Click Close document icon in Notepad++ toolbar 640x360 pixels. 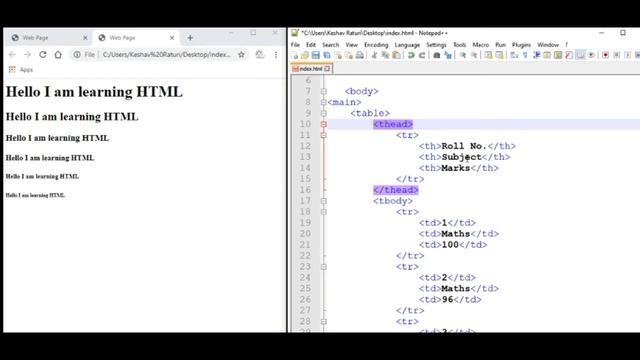coord(338,55)
